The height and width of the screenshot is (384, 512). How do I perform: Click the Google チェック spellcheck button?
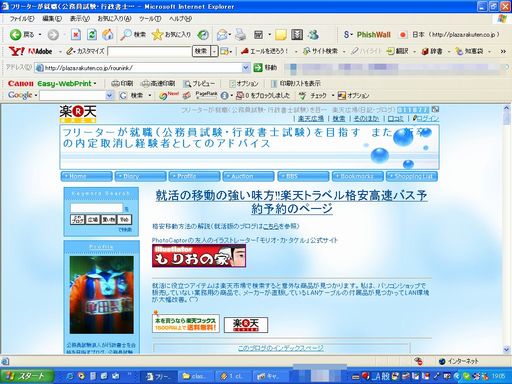point(313,95)
